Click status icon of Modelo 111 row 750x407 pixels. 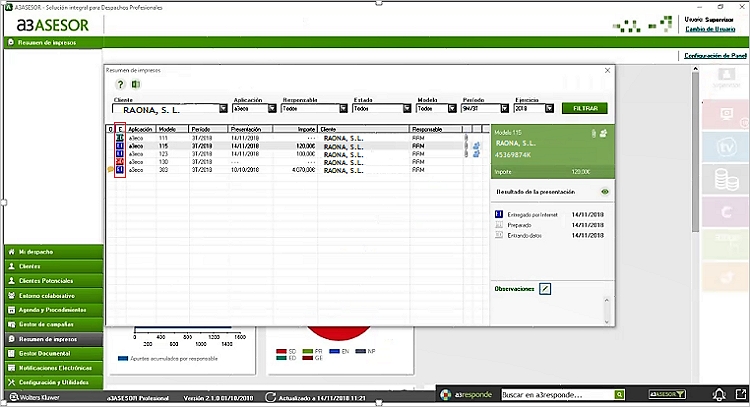(x=120, y=138)
